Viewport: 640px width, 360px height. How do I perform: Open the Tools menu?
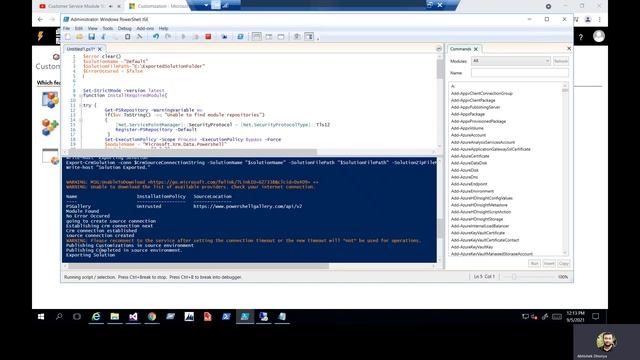[x=108, y=28]
